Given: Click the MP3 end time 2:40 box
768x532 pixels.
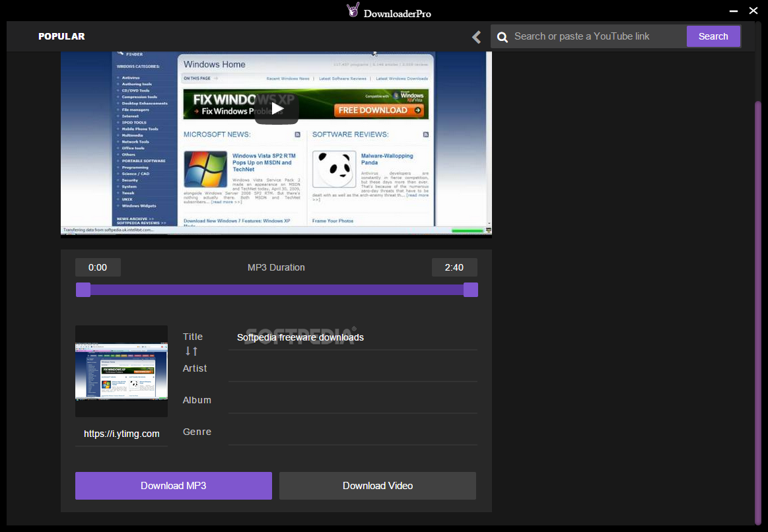Looking at the screenshot, I should [454, 267].
